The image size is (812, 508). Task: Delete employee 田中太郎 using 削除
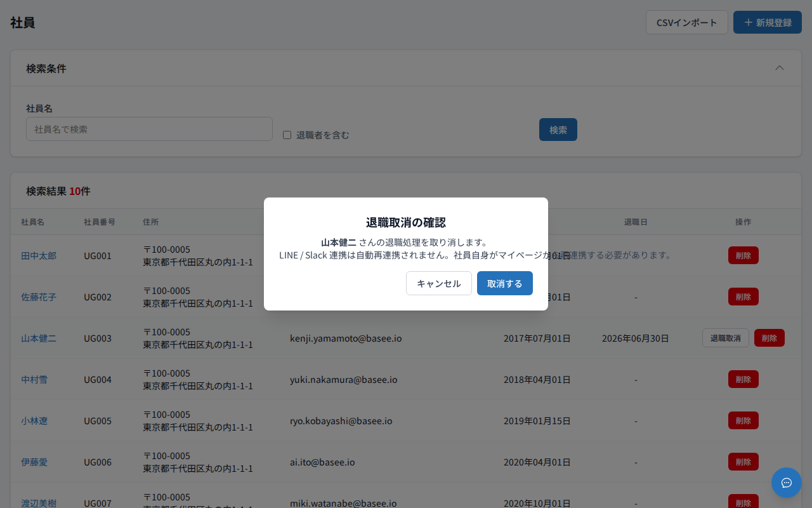coord(743,255)
